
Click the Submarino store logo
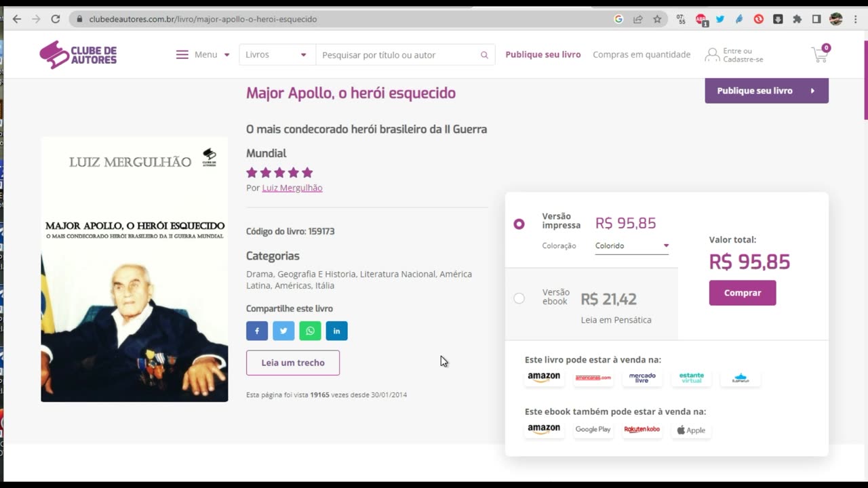coord(741,378)
